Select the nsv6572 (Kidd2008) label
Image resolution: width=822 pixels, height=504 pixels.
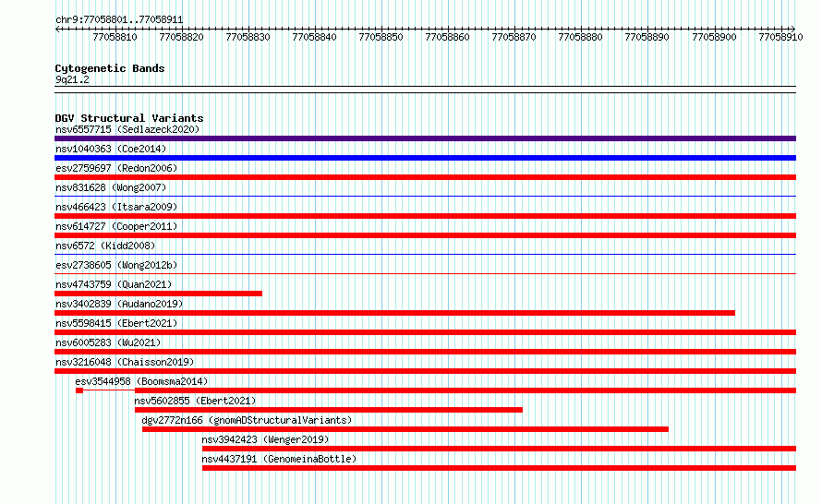tap(105, 246)
